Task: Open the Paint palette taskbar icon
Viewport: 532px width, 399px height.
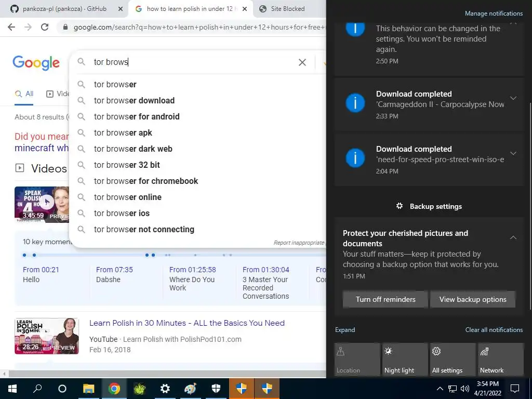Action: [190, 389]
